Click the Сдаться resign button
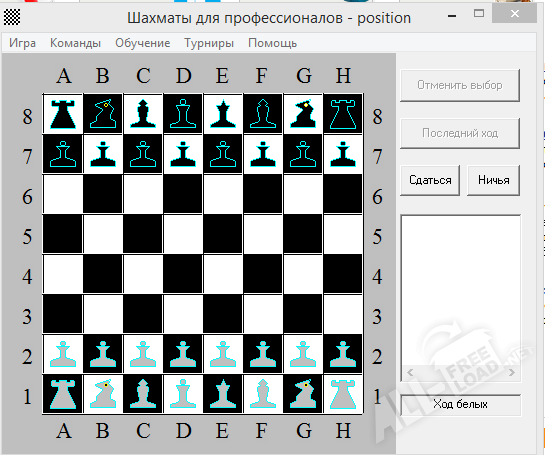The image size is (545, 455). [430, 180]
